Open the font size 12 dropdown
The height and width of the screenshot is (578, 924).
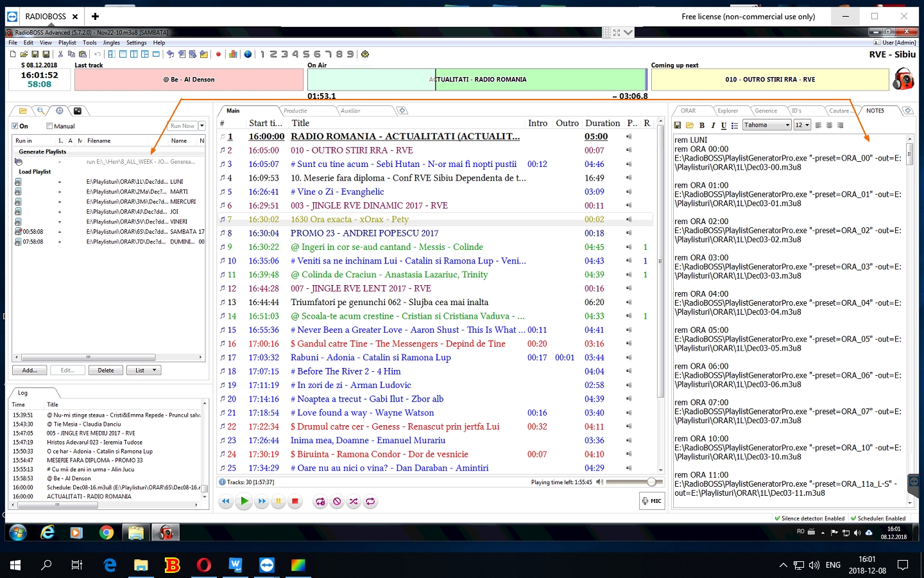[x=802, y=125]
